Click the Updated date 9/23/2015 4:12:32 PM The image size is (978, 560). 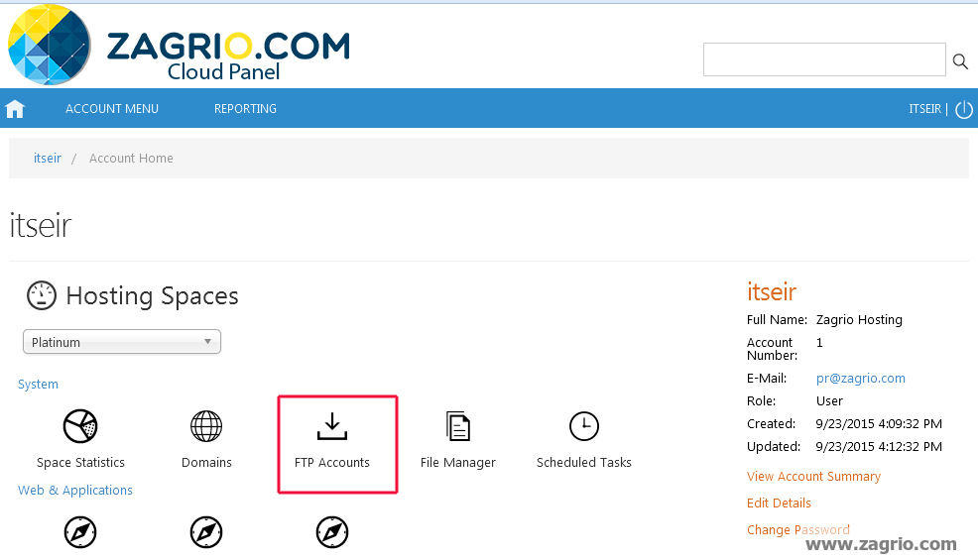(x=879, y=446)
